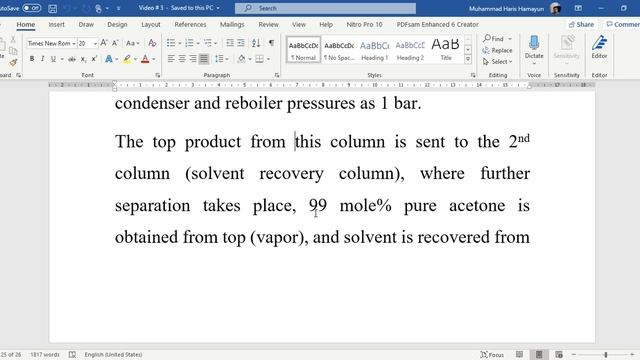
Task: Open the View tab
Action: [298, 24]
